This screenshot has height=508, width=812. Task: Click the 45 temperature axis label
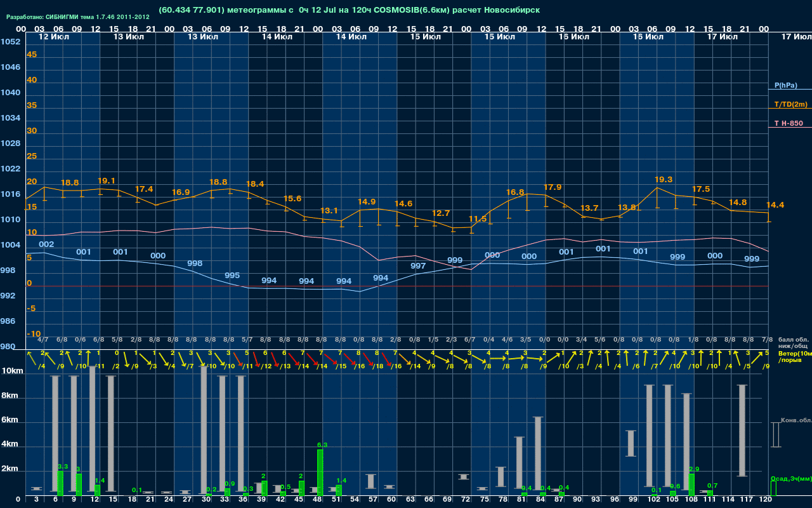coord(32,55)
